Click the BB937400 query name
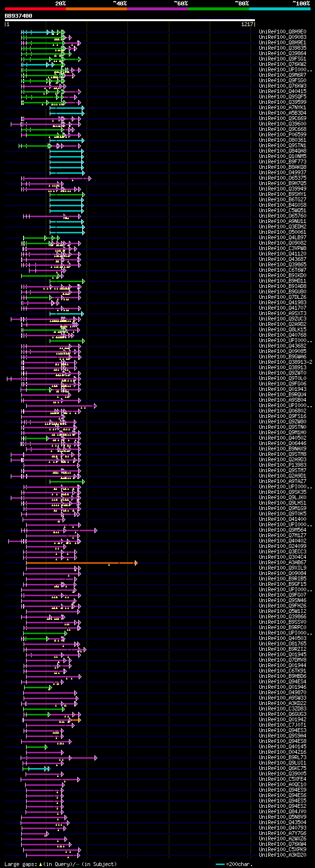 tap(19, 16)
